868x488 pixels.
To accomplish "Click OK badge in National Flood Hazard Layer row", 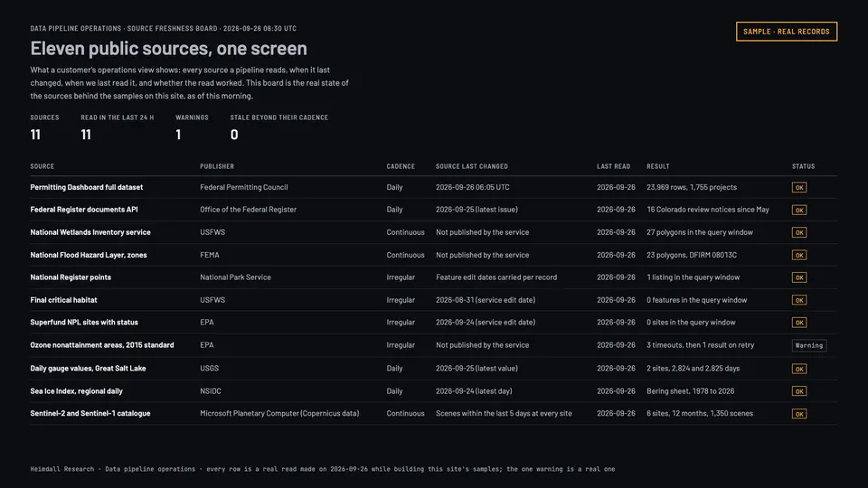I will tap(798, 255).
